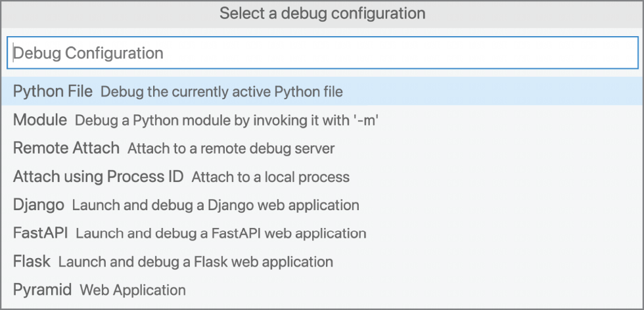Click the empty right side of the Python File row
This screenshot has height=310, width=644.
pos(493,91)
